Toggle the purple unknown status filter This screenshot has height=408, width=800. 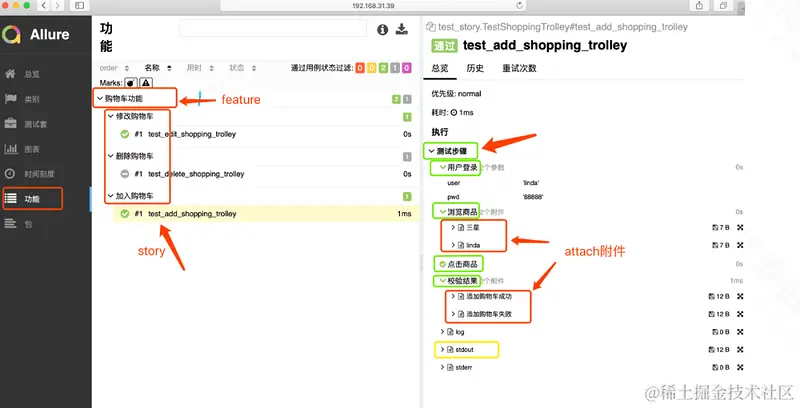[x=407, y=68]
